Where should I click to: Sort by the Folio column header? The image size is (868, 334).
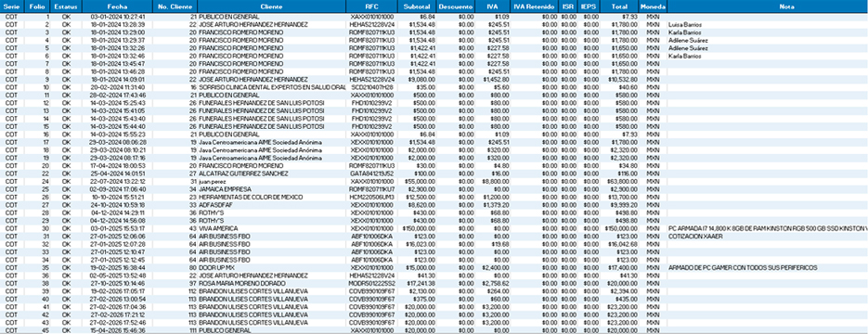point(36,7)
